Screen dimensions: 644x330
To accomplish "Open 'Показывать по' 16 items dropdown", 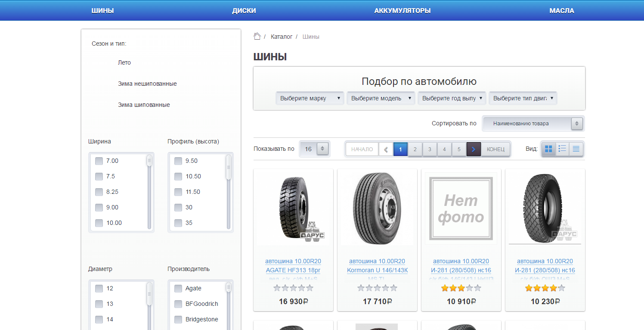I will point(315,149).
